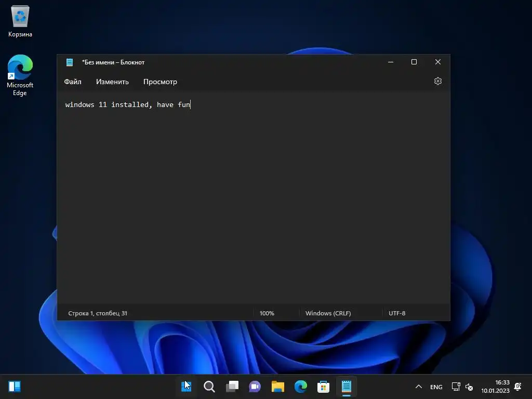Screen dimensions: 532x399
Task: Maximize the Notepad window
Action: tap(414, 62)
